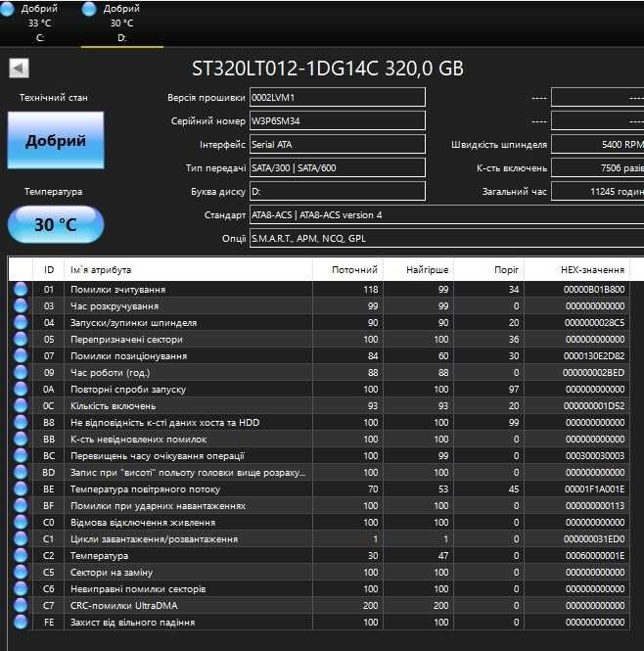Image resolution: width=644 pixels, height=651 pixels.
Task: Click row name Помилки зчитування
Action: click(117, 290)
